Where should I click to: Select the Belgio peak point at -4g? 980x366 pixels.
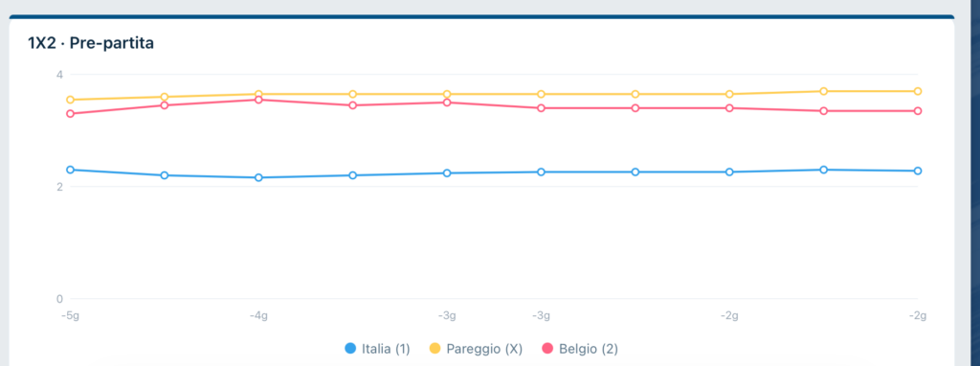[258, 100]
